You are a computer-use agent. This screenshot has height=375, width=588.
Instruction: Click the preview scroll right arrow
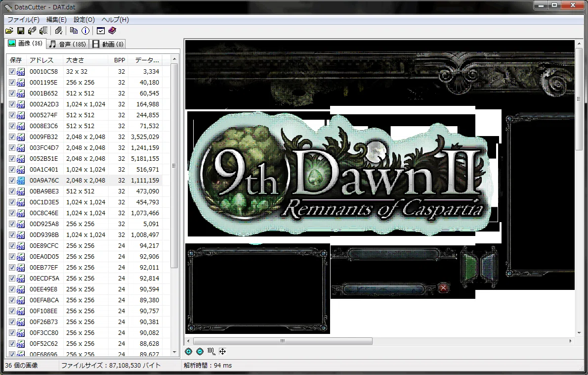[570, 341]
